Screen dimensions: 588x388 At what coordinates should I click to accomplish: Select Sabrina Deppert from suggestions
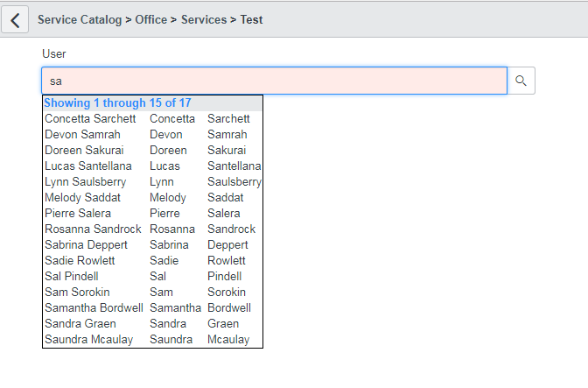[x=86, y=245]
